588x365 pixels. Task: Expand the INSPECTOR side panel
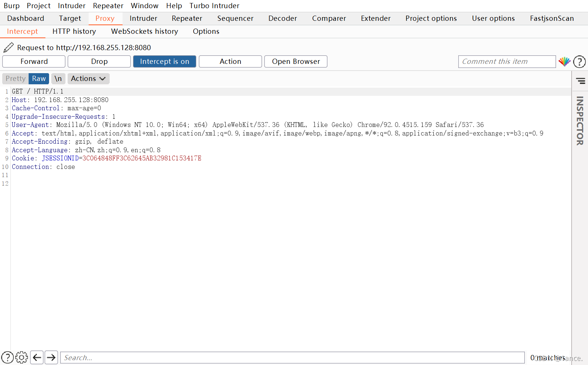[x=580, y=121]
